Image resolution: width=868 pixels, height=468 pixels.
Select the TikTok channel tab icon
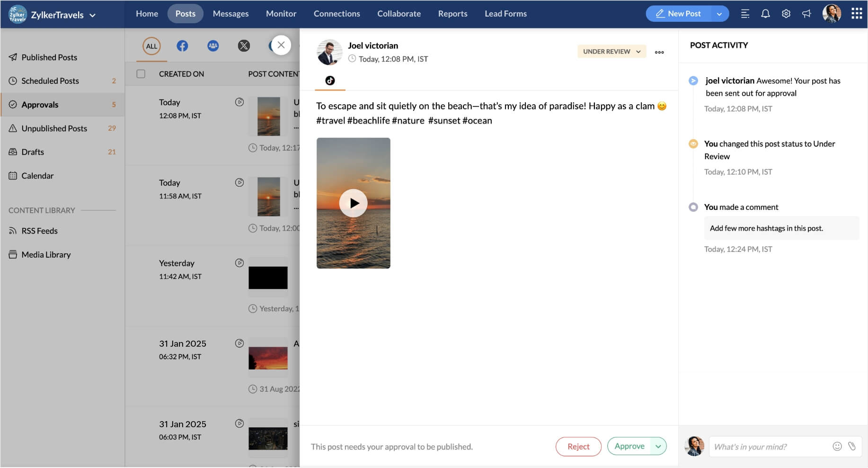330,81
